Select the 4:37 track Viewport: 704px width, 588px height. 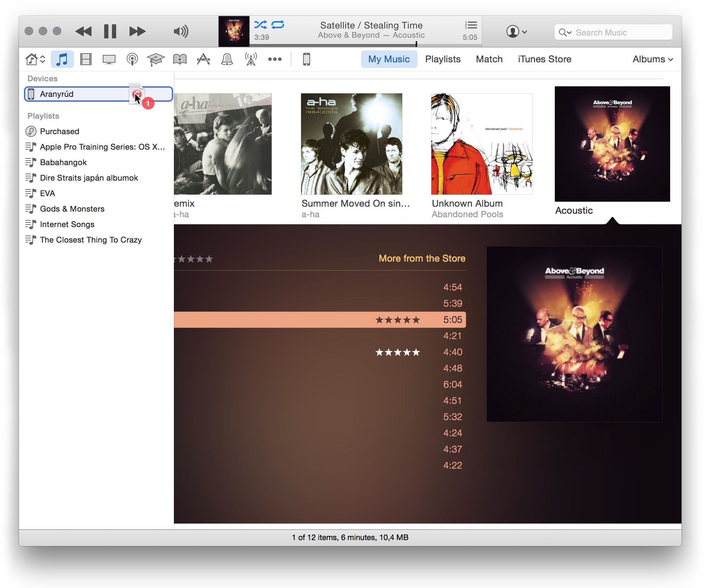320,449
